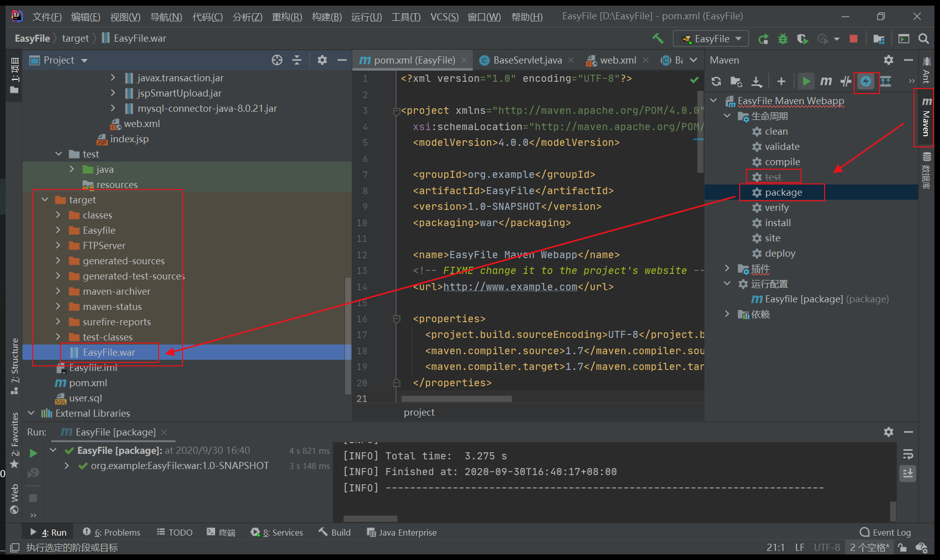
Task: Open EasyFile run configuration dropdown
Action: (x=710, y=39)
